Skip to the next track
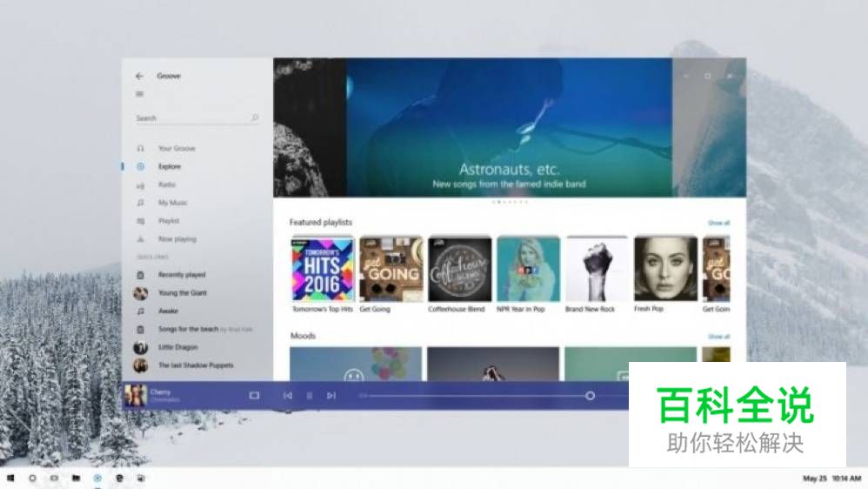 coord(331,395)
